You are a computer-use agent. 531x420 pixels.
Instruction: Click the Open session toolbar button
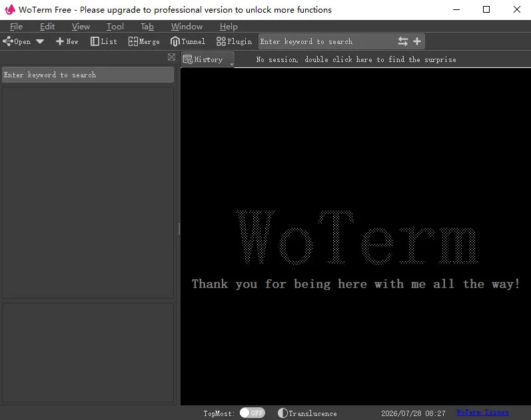17,41
